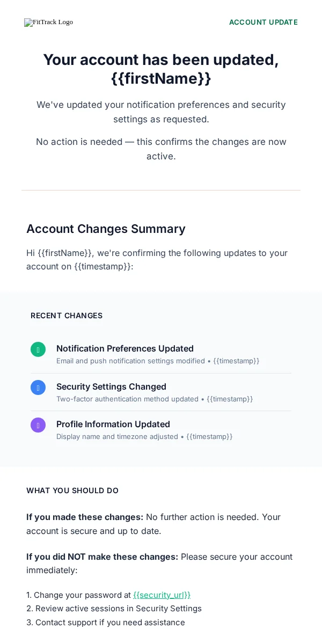This screenshot has width=322, height=644.
Task: Click the purple Profile Information icon
Action: point(38,425)
